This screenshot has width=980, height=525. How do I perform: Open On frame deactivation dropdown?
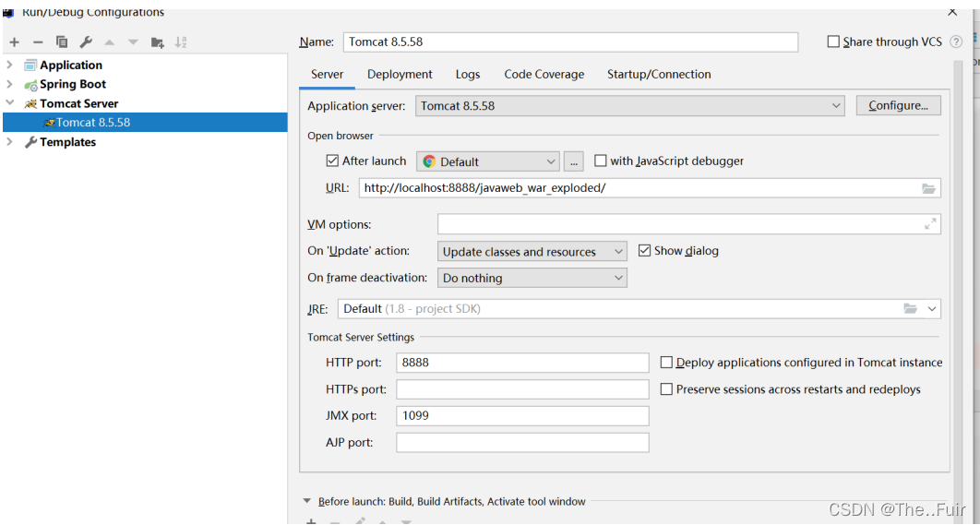tap(532, 278)
